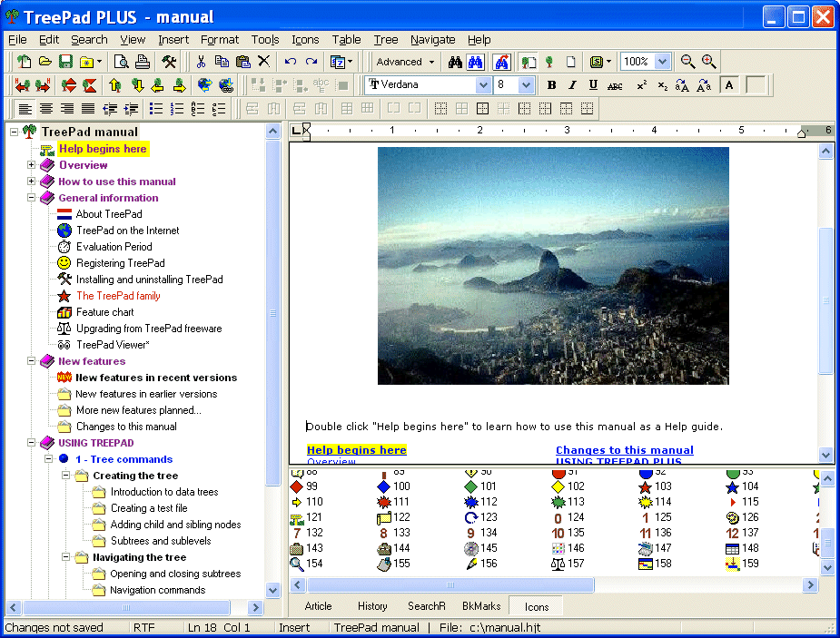
Task: Move node right with the yellow right arrow
Action: [x=180, y=84]
